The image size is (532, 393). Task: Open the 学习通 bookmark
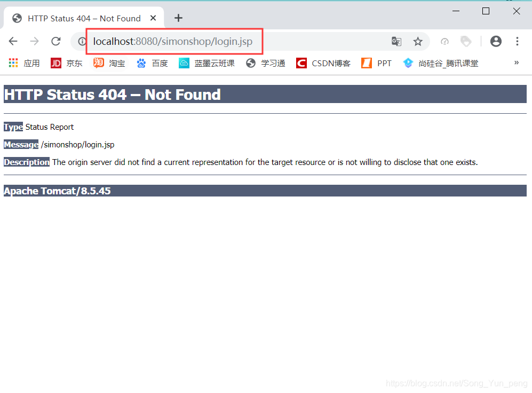pos(266,63)
